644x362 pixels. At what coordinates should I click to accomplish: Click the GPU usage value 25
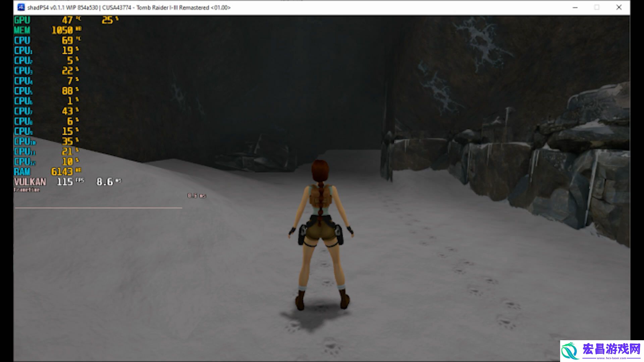tap(107, 20)
